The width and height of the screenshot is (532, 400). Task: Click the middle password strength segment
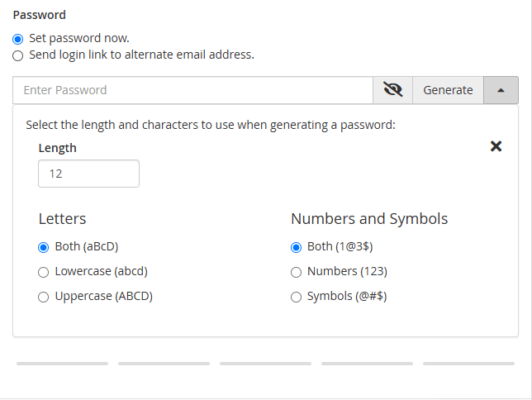point(265,364)
